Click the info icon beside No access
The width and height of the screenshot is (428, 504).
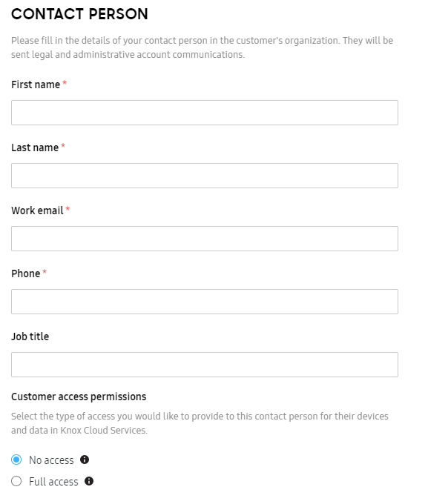(x=85, y=460)
